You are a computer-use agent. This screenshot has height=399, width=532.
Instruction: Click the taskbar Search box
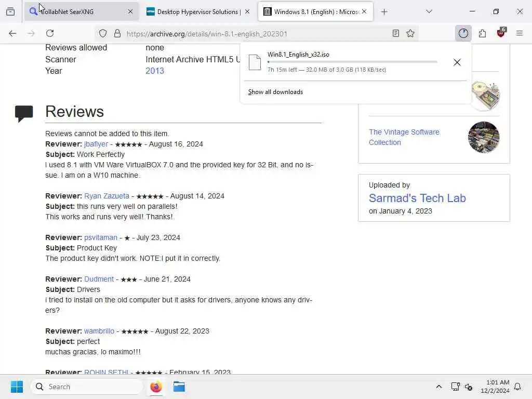click(87, 387)
